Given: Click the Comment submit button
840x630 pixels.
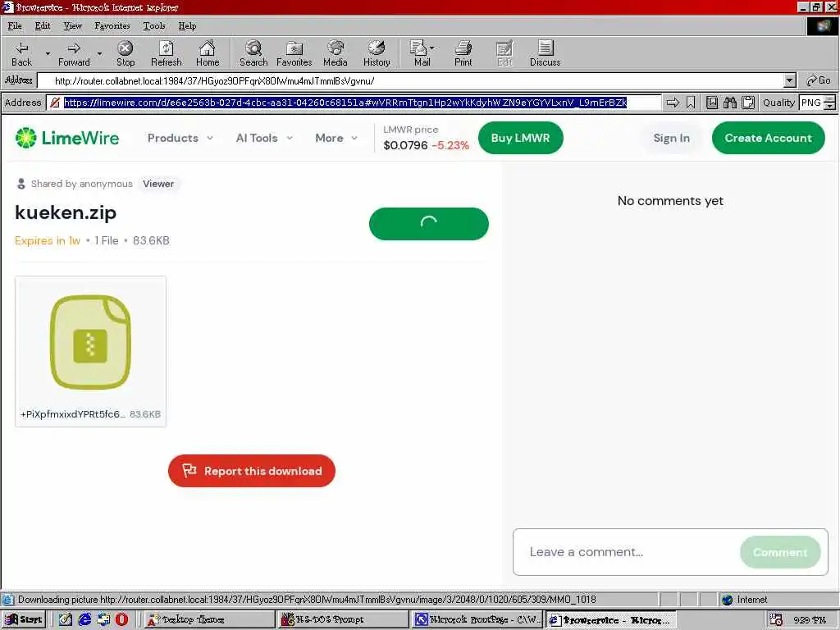Looking at the screenshot, I should tap(780, 552).
